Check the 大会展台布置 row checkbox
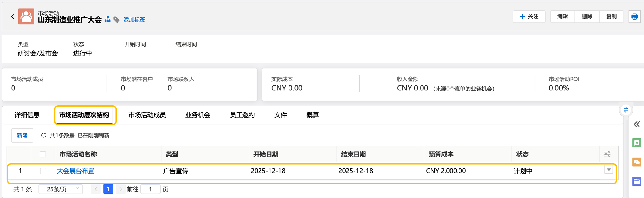The height and width of the screenshot is (198, 644). pyautogui.click(x=43, y=171)
